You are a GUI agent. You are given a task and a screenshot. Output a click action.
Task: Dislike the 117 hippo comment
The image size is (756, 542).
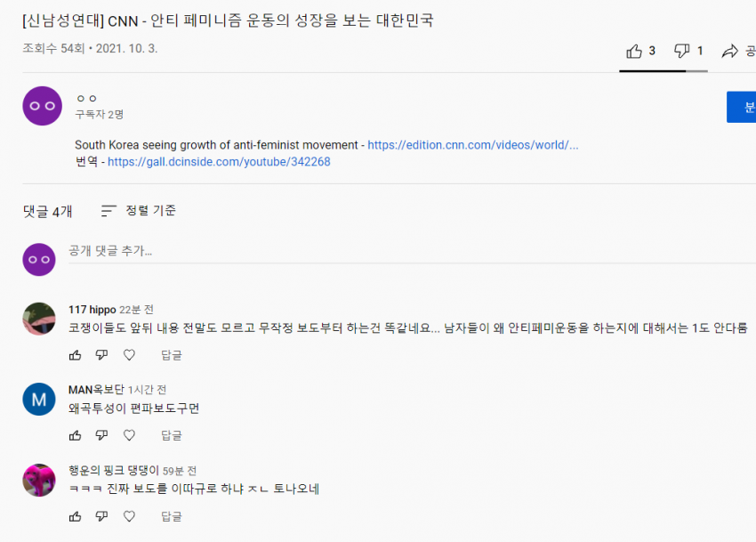[101, 355]
